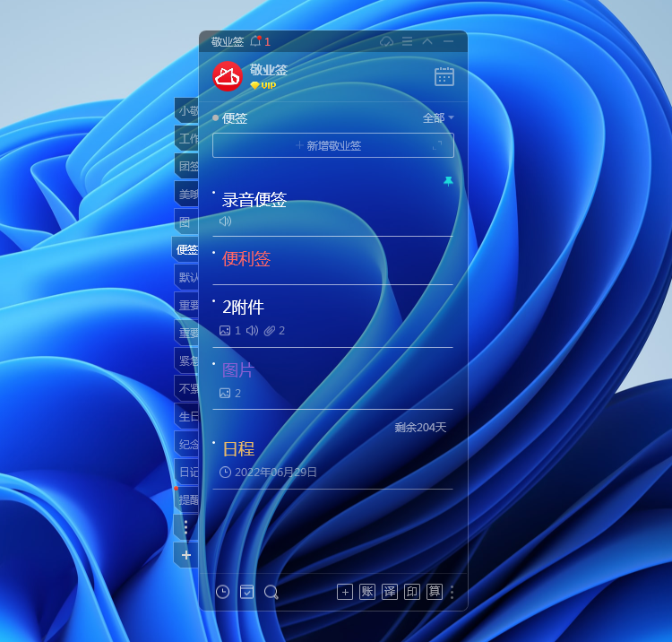Open the clock history icon in bottom bar
Viewport: 672px width, 642px height.
222,592
